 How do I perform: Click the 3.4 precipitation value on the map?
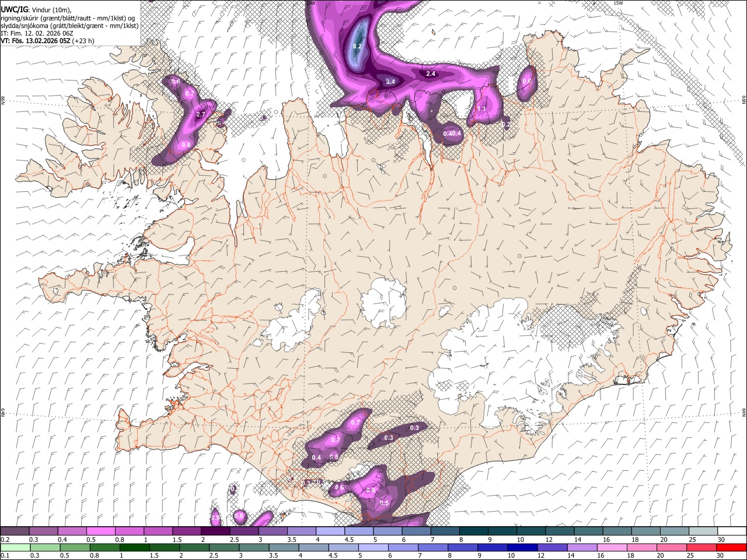point(390,82)
